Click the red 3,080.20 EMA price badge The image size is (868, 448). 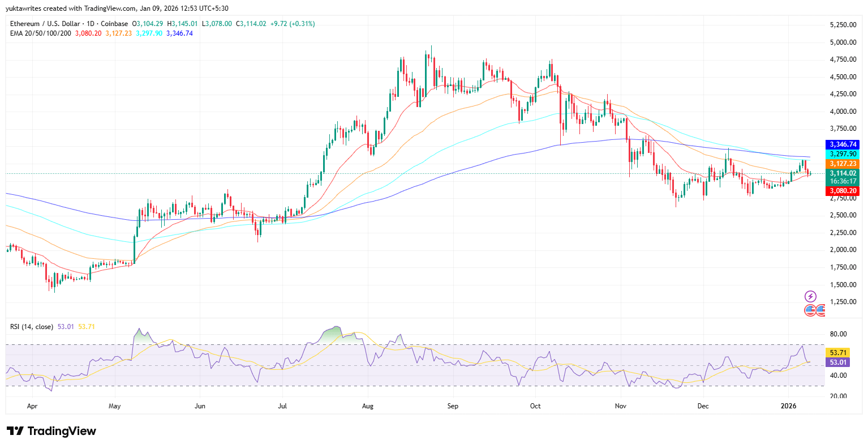point(843,191)
